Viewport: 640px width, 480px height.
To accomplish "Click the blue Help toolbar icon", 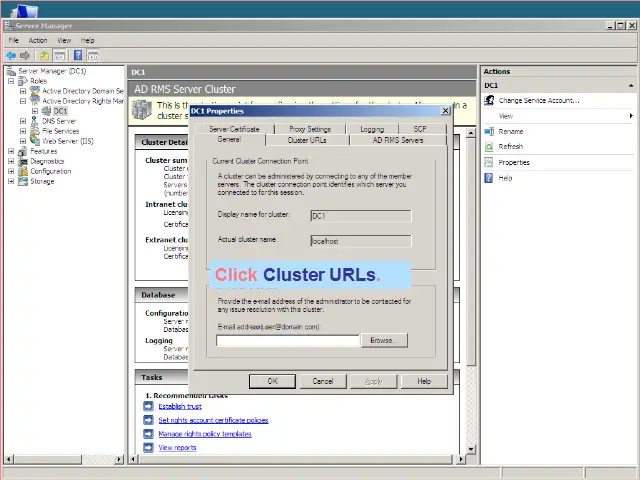I will (78, 55).
